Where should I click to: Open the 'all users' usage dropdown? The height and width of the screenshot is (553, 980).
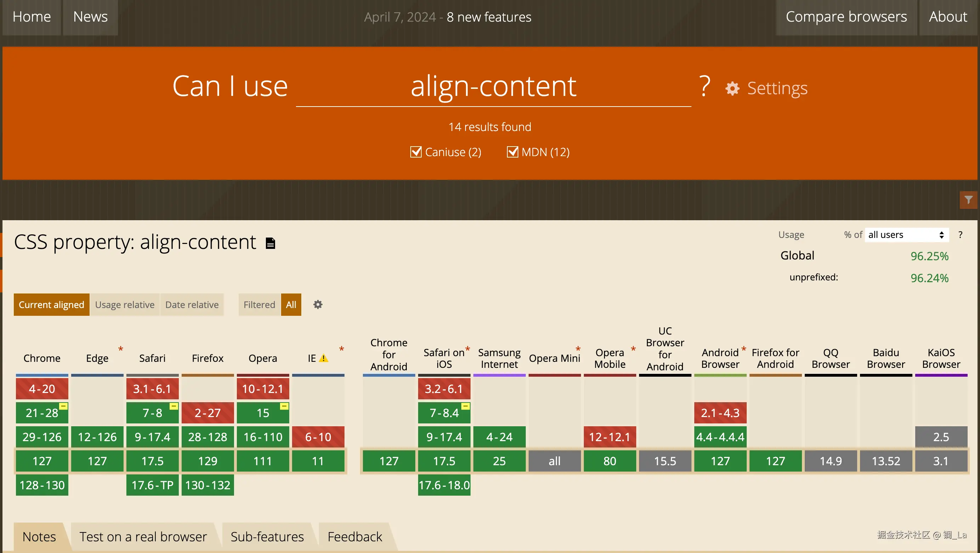pyautogui.click(x=907, y=235)
